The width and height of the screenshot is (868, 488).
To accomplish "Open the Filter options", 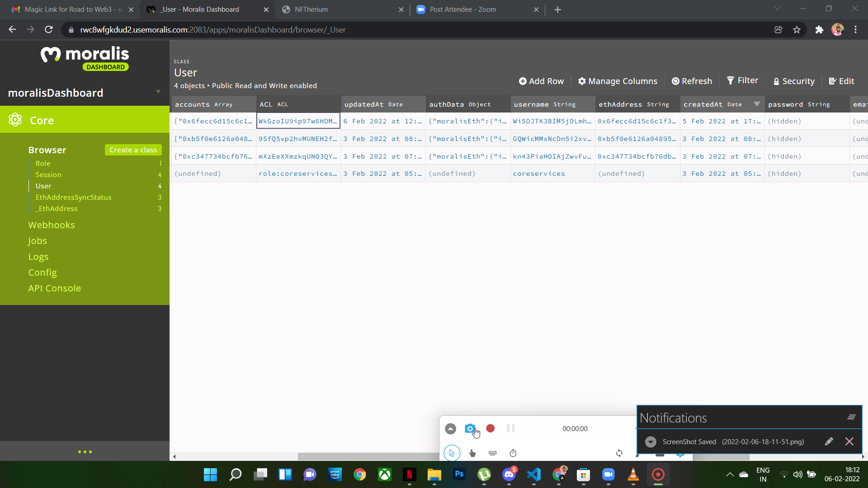I will tap(742, 80).
